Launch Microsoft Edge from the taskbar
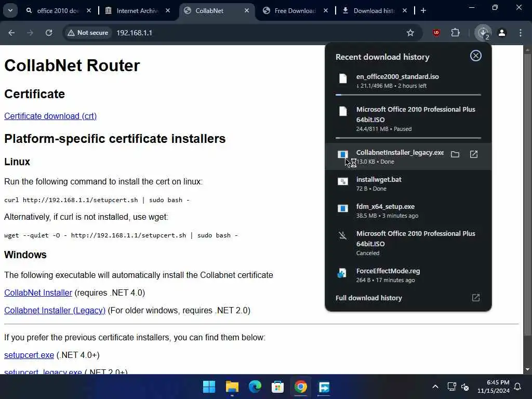 coord(255,387)
